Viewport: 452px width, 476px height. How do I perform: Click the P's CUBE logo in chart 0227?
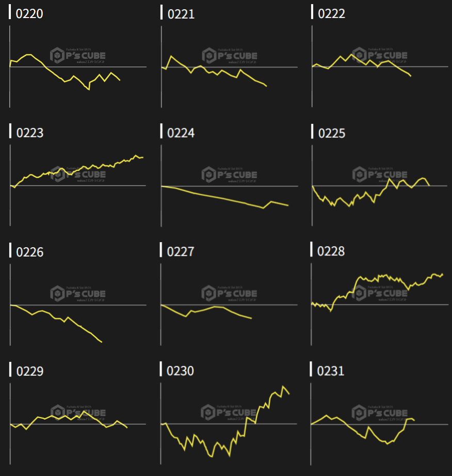(229, 294)
